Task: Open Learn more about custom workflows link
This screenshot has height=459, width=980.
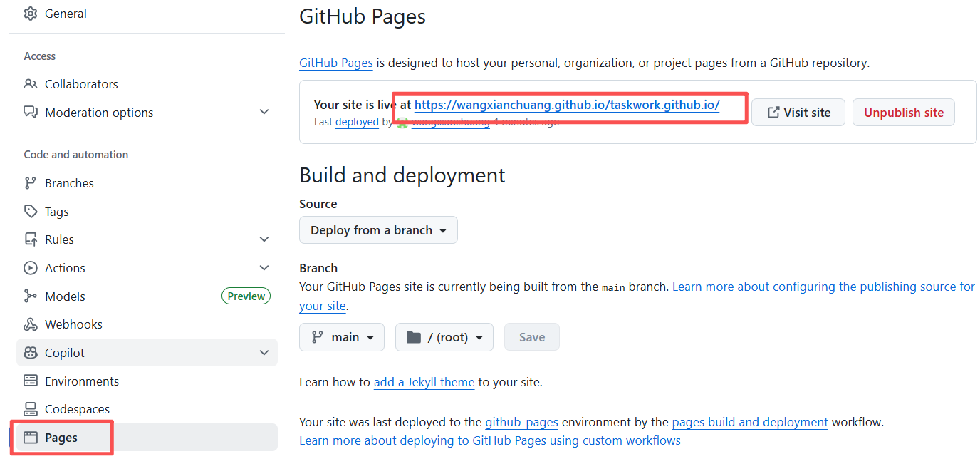Action: click(x=490, y=440)
